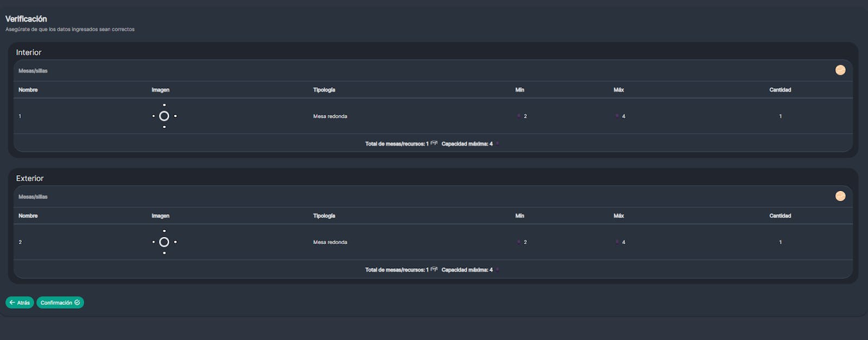Screen dimensions: 868x340
Task: Click the table icon beside Interior total
Action: coord(434,143)
